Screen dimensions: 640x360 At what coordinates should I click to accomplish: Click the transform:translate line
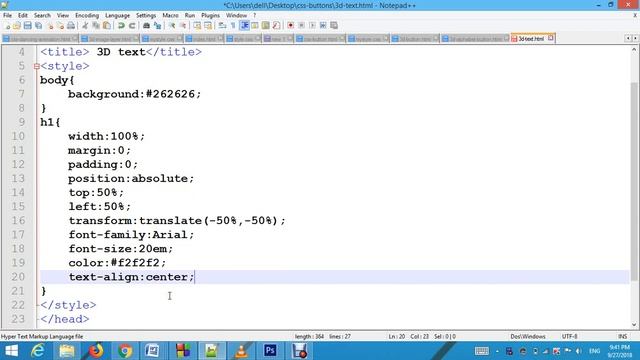click(x=177, y=221)
